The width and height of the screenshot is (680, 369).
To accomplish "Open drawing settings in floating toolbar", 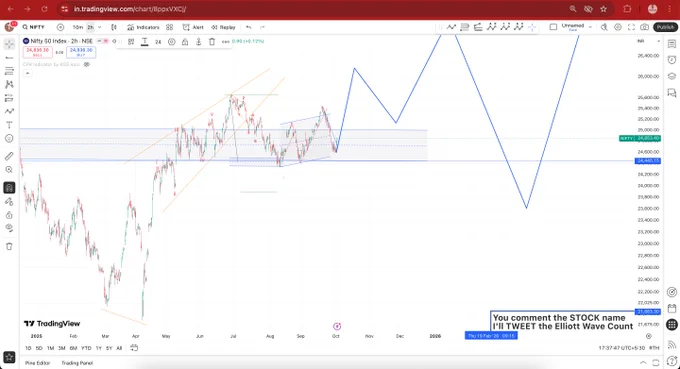I will click(172, 42).
